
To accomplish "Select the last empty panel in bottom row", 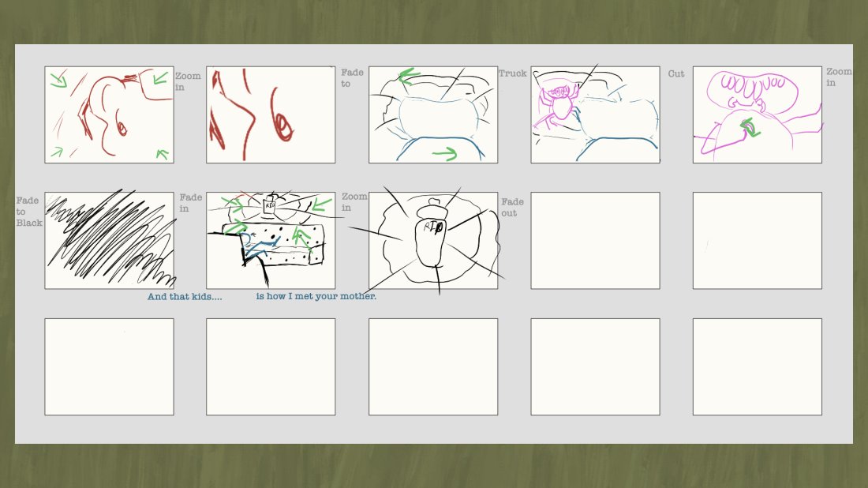I will click(758, 366).
